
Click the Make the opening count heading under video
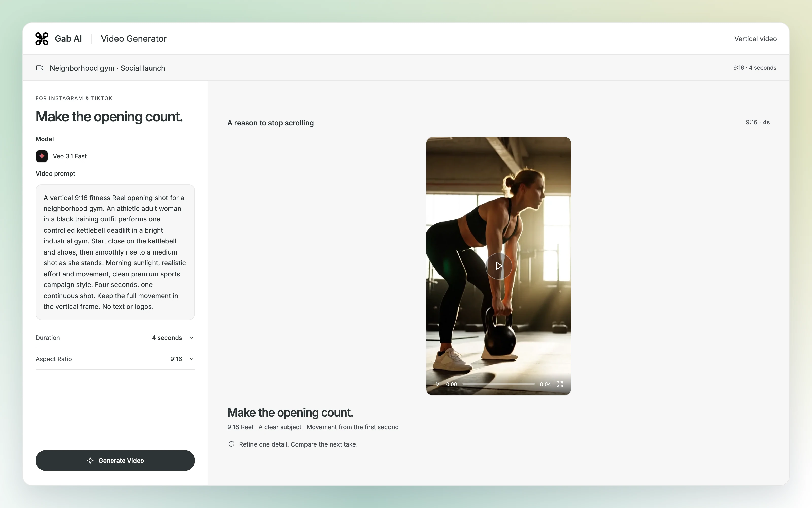(290, 412)
